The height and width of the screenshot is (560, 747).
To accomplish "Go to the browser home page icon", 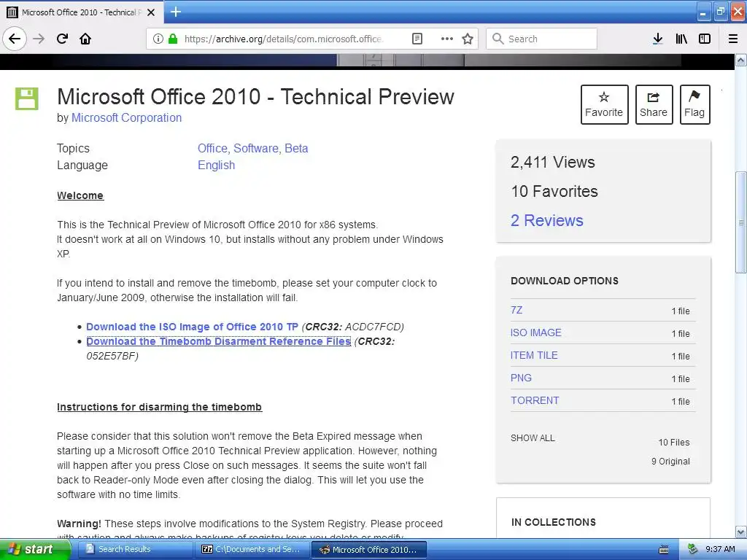I will 85,39.
